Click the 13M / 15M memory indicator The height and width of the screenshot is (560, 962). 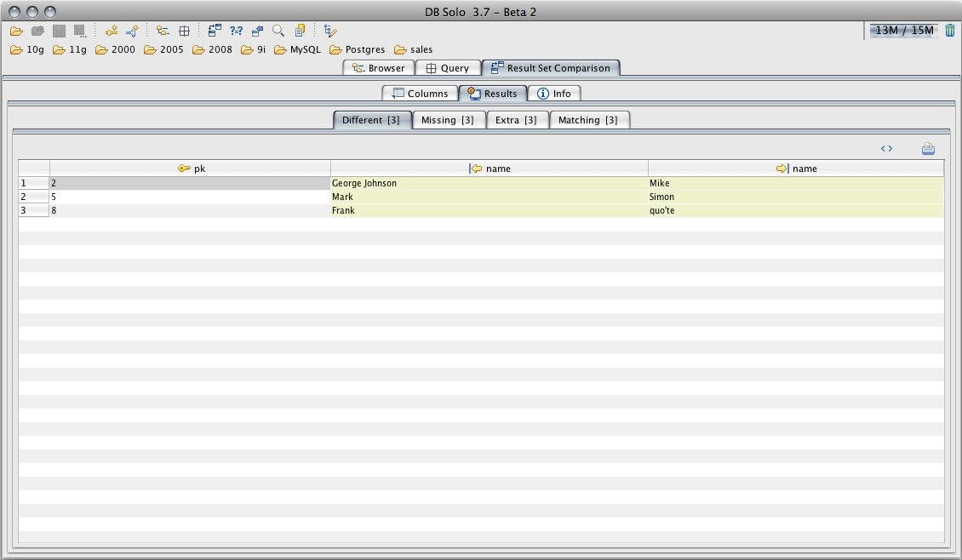point(904,31)
